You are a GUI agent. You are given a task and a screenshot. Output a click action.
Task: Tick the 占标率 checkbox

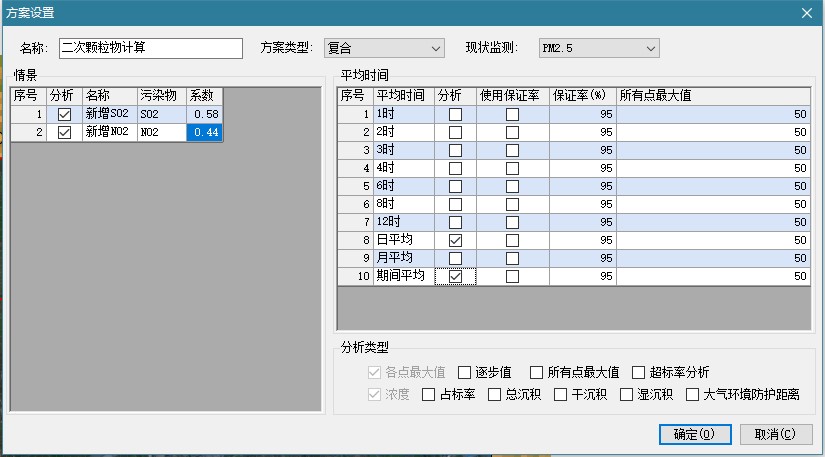[x=429, y=394]
